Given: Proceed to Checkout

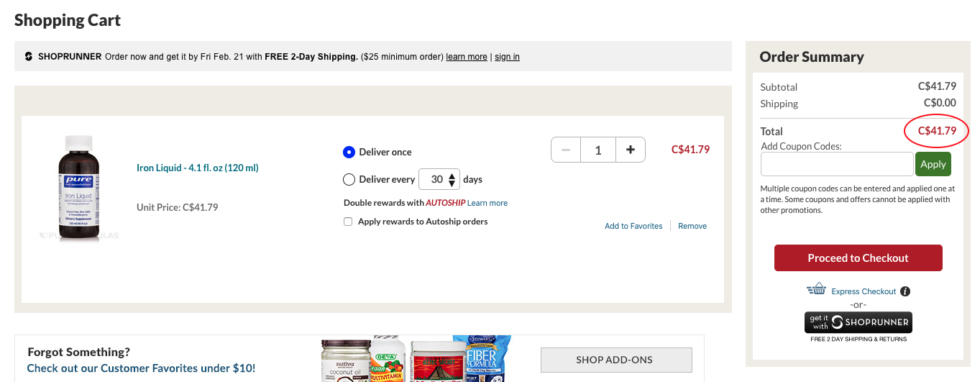Looking at the screenshot, I should (858, 258).
